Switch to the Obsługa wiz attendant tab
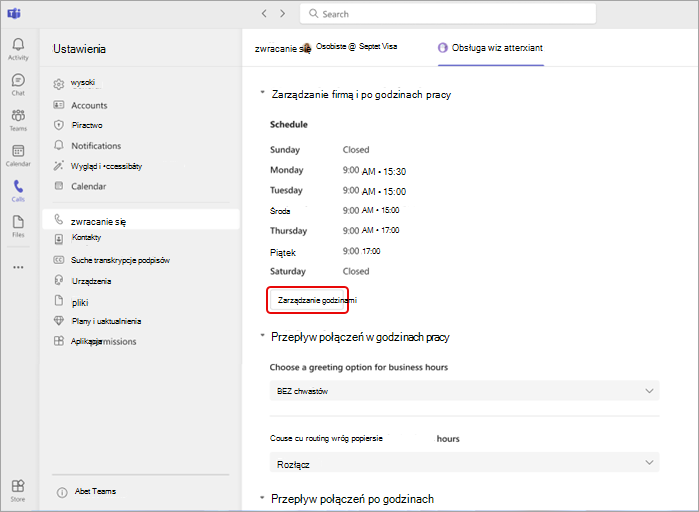Screen dimensions: 699x512 point(491,48)
